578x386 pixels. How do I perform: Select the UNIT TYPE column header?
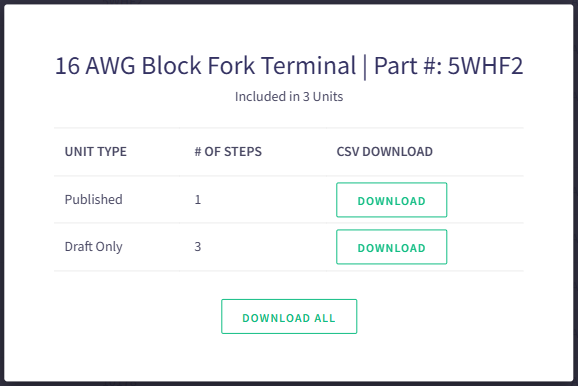click(95, 152)
